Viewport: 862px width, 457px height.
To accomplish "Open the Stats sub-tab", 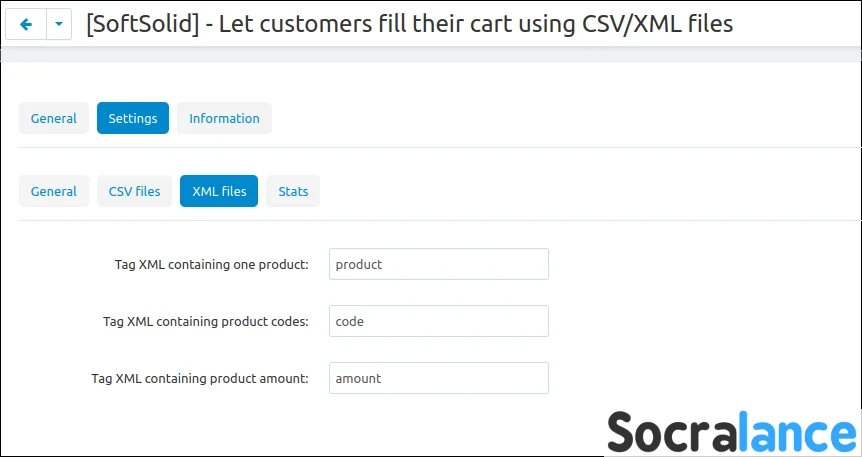I will click(293, 191).
